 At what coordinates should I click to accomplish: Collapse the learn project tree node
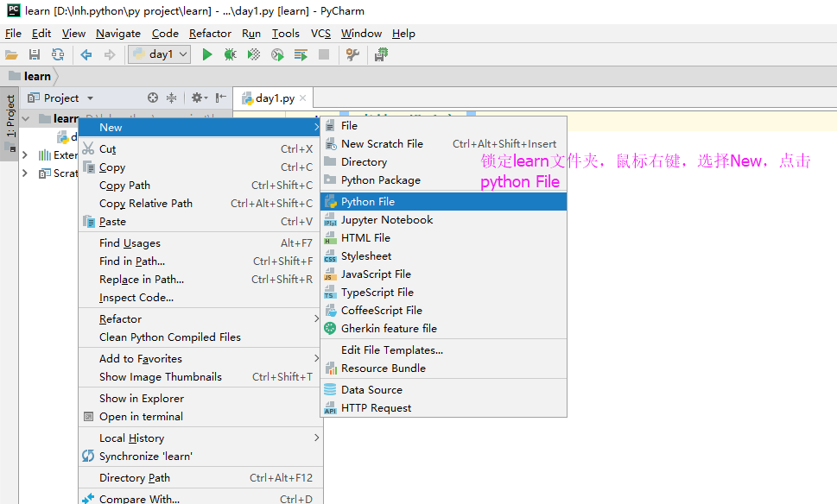pyautogui.click(x=26, y=118)
